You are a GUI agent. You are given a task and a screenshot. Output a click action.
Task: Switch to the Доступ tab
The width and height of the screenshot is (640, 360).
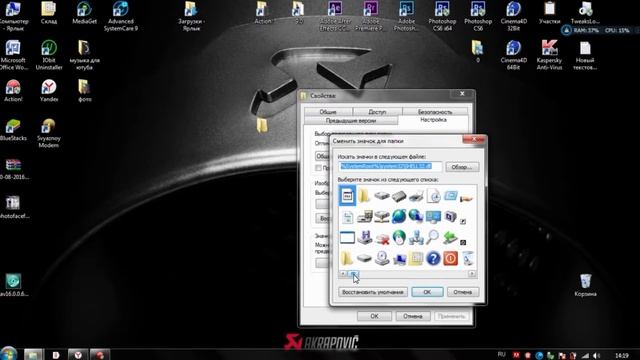[377, 111]
